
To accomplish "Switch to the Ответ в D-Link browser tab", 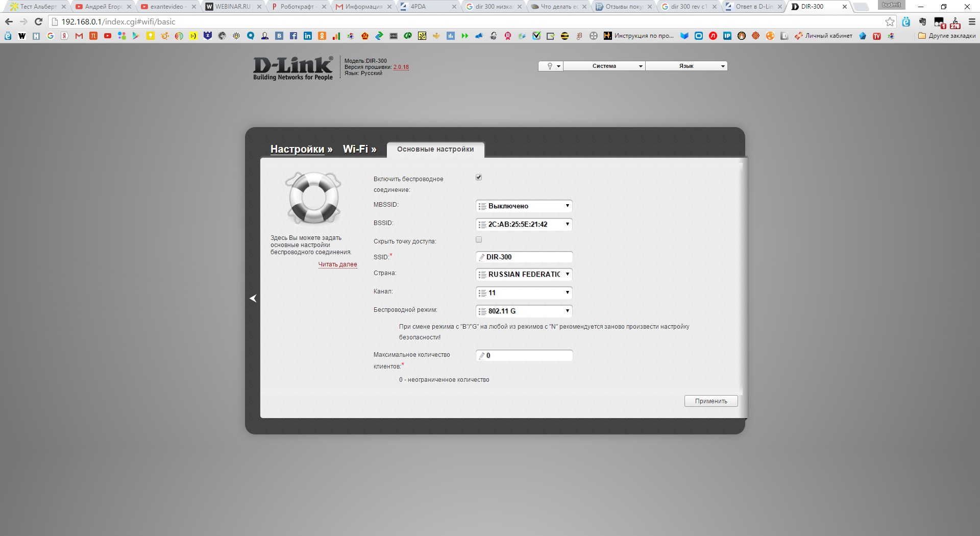I will (x=754, y=7).
